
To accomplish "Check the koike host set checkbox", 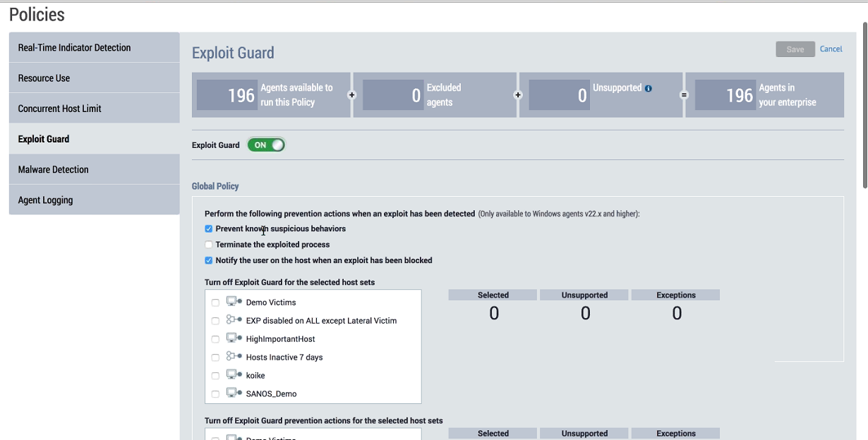I will click(215, 376).
